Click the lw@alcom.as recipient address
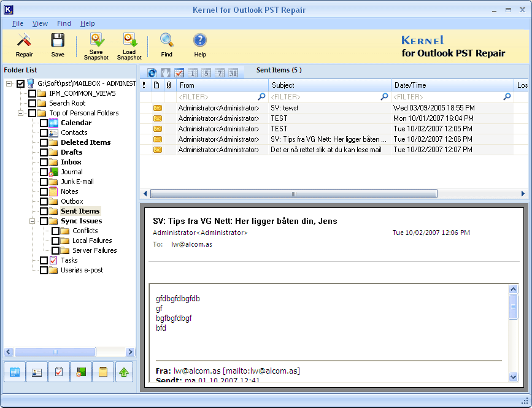The height and width of the screenshot is (408, 532). click(191, 244)
